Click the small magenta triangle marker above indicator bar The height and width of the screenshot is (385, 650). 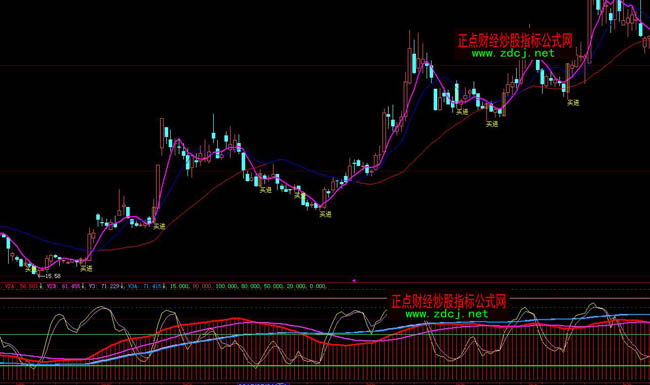pos(354,281)
